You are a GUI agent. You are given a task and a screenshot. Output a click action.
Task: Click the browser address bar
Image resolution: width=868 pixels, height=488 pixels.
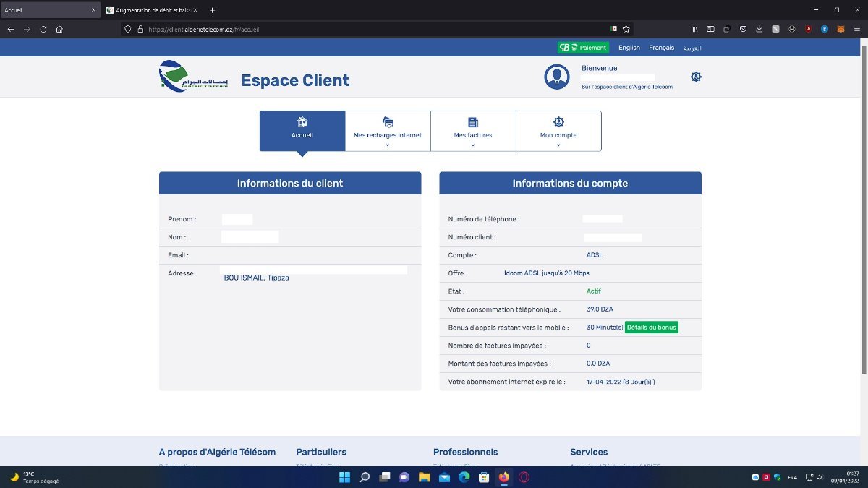point(376,29)
